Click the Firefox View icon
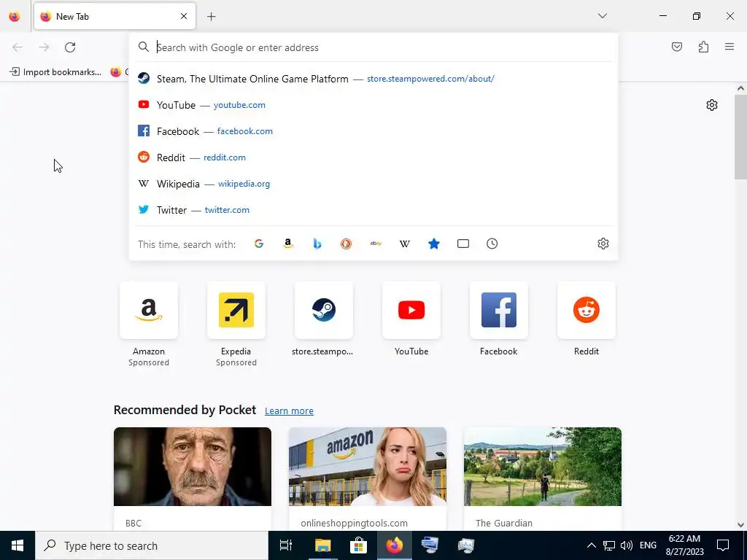The width and height of the screenshot is (747, 560). [x=15, y=16]
